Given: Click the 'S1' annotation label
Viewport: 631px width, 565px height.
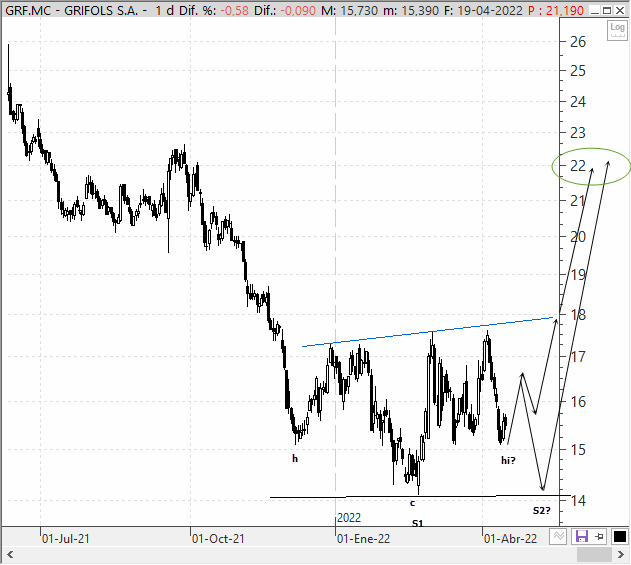Looking at the screenshot, I should pos(417,523).
